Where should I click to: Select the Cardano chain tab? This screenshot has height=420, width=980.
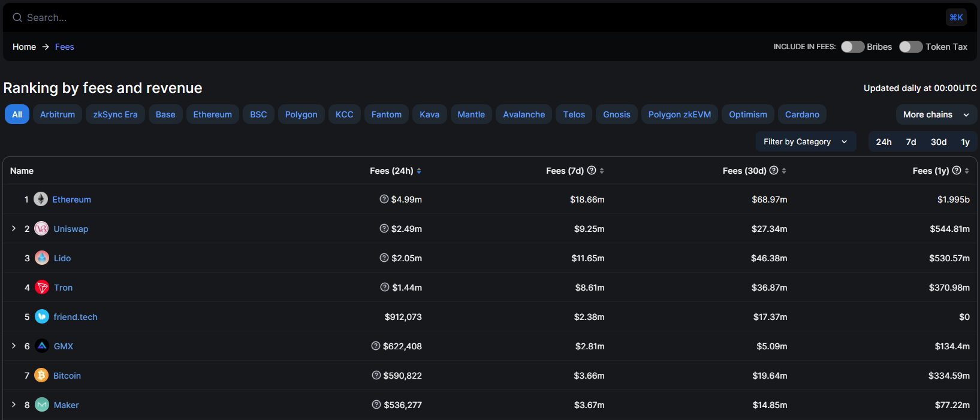point(802,114)
